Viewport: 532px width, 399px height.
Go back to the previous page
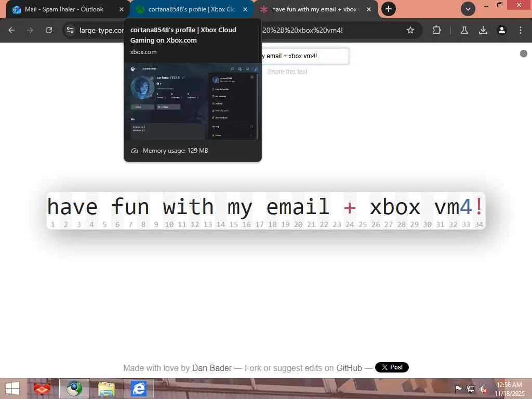pyautogui.click(x=11, y=30)
